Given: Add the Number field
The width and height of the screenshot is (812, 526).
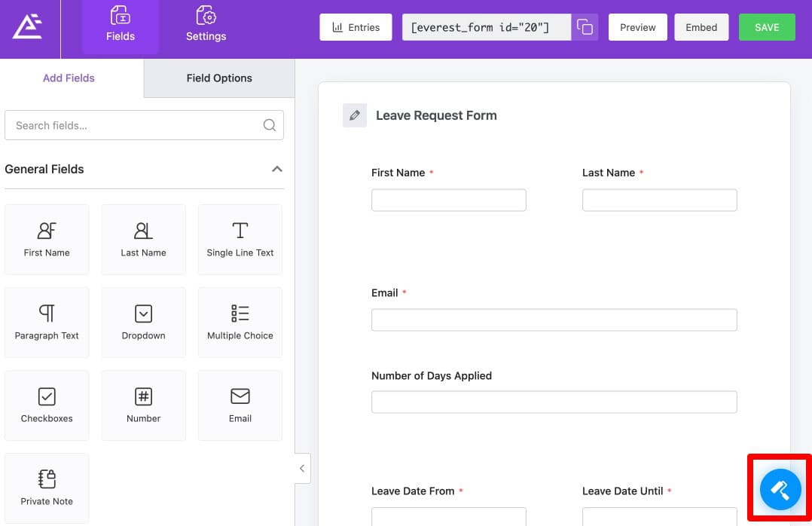Looking at the screenshot, I should pyautogui.click(x=143, y=405).
